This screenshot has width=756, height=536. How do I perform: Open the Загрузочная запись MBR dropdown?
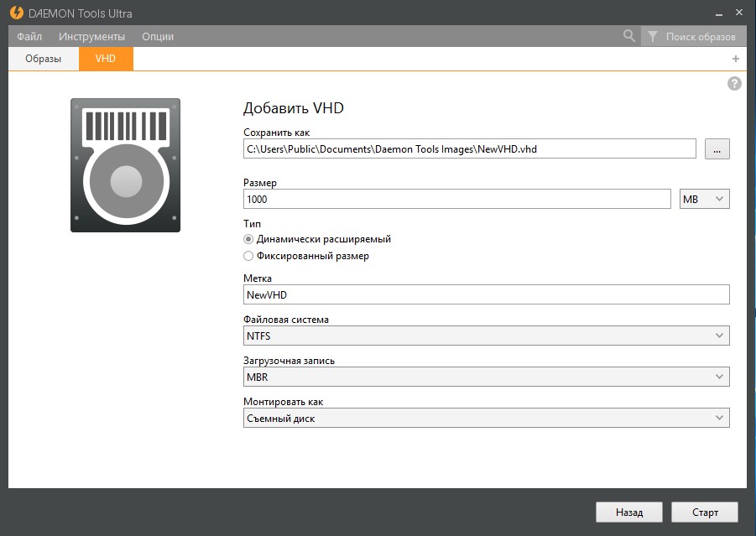(x=486, y=377)
